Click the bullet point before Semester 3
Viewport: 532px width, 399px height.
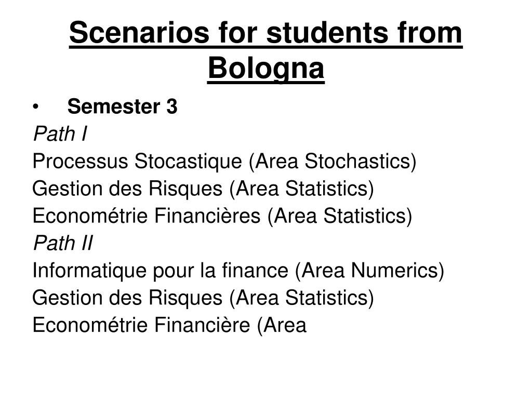[x=36, y=107]
